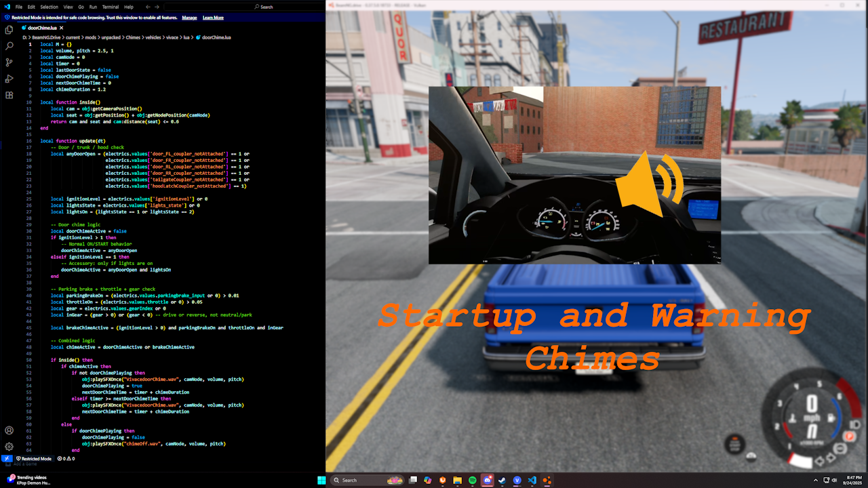Select the mods breadcrumb segment
The height and width of the screenshot is (488, 868).
point(90,37)
